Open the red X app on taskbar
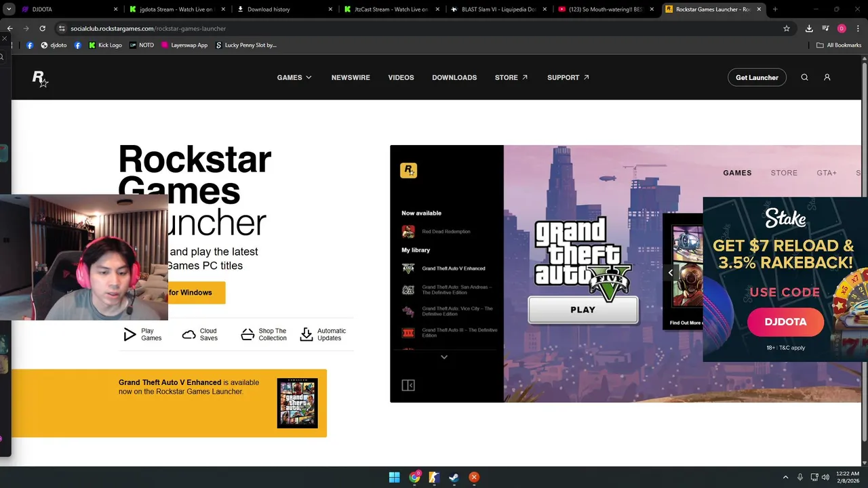Viewport: 868px width, 488px height. 474,477
